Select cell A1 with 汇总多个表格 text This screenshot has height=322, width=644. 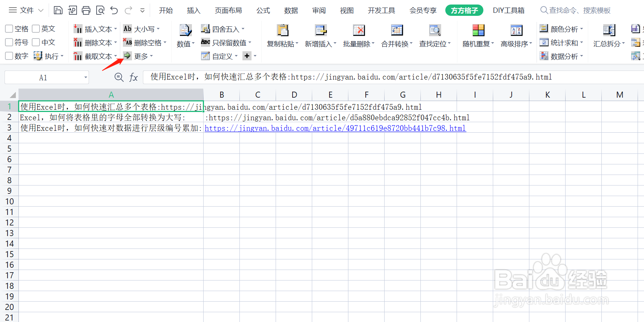(111, 107)
